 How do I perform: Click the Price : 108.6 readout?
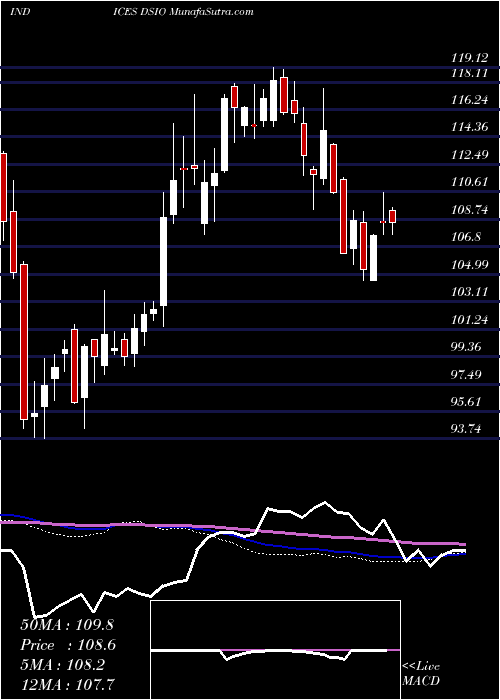[68, 645]
